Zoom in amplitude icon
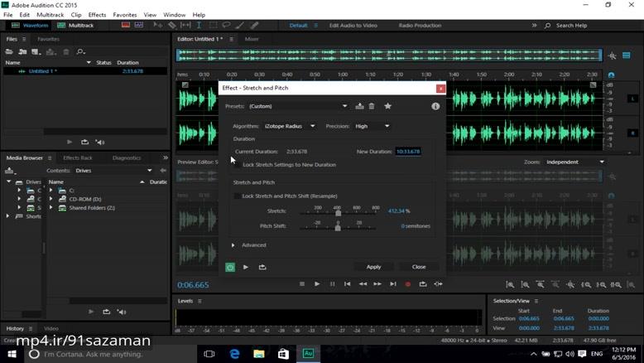The image size is (644, 363). pyautogui.click(x=510, y=284)
